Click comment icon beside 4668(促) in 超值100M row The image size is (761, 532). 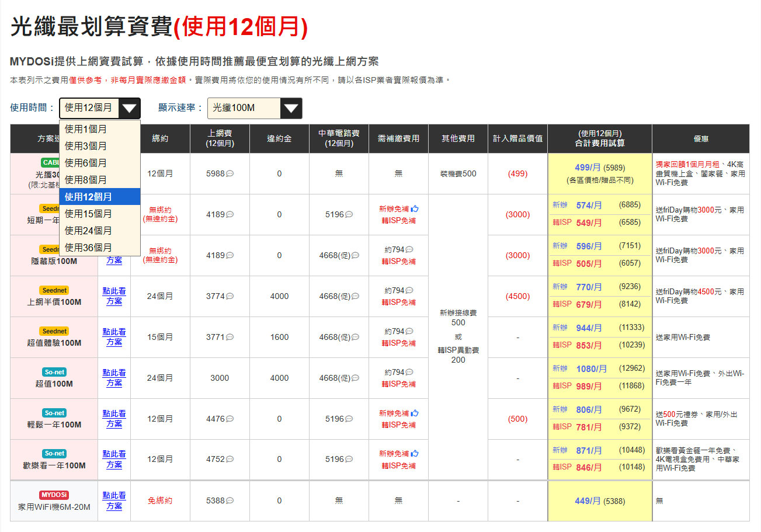tap(355, 378)
